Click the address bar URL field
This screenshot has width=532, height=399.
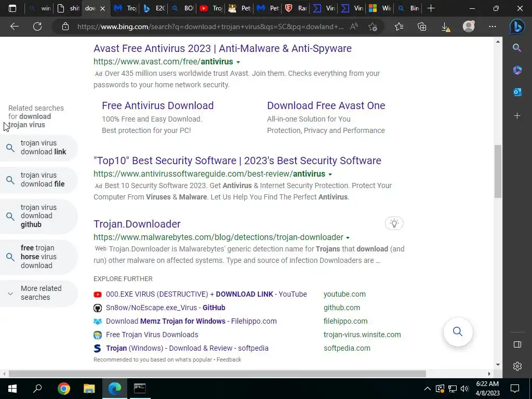tap(210, 26)
